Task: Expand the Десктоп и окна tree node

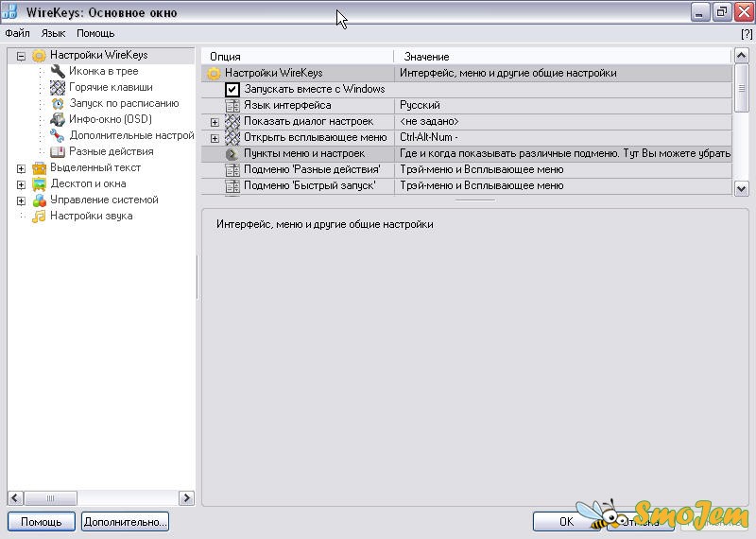Action: (21, 184)
